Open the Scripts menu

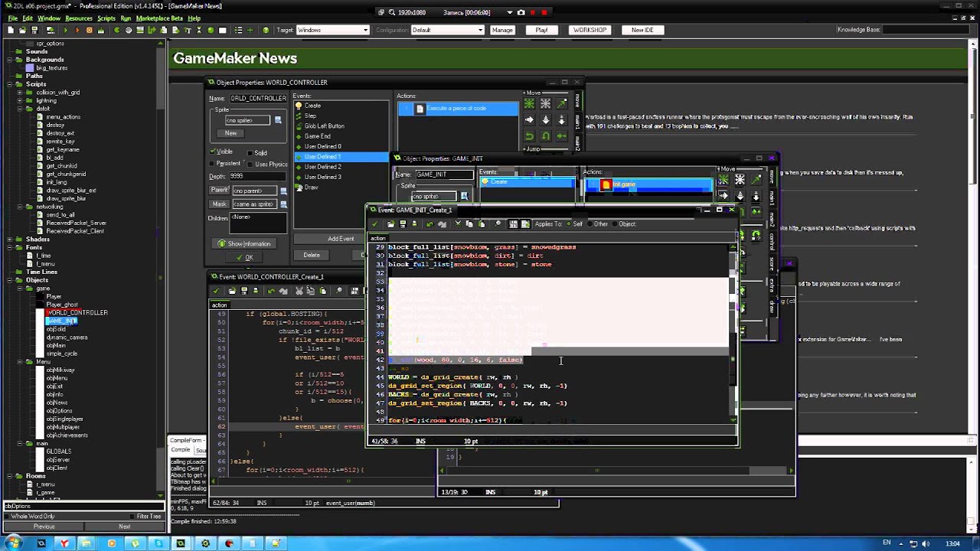point(106,18)
